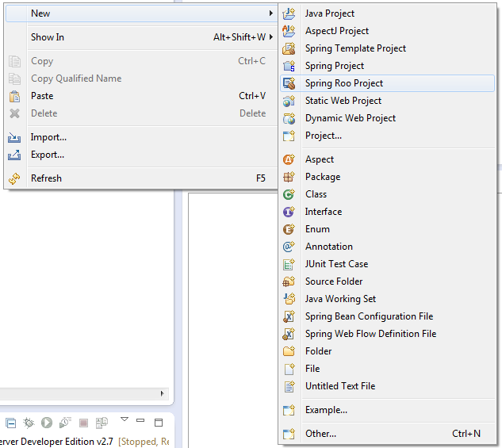Screen dimensions: 502x448
Task: Click the Copy Qualified Name entry
Action: coord(141,78)
